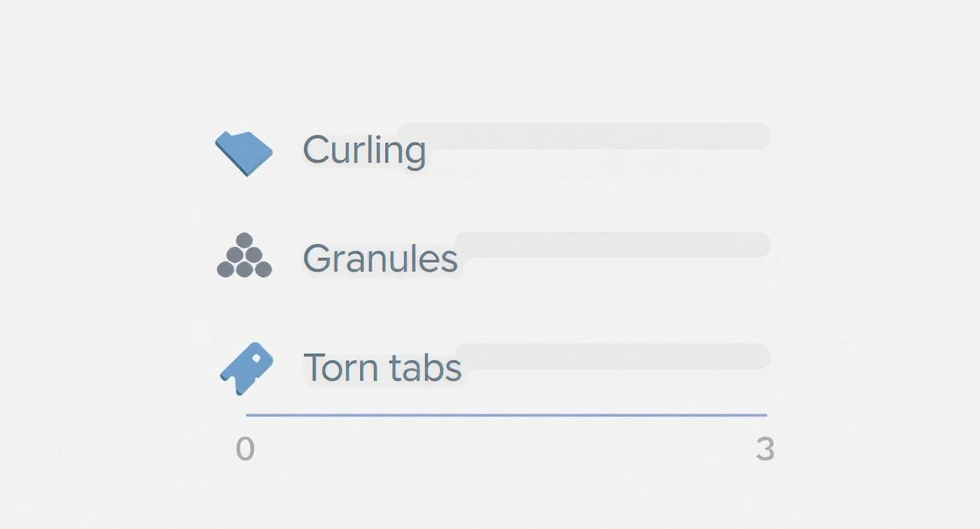Viewport: 980px width, 529px height.
Task: Click the blue Torn tabs tag icon
Action: tap(246, 368)
